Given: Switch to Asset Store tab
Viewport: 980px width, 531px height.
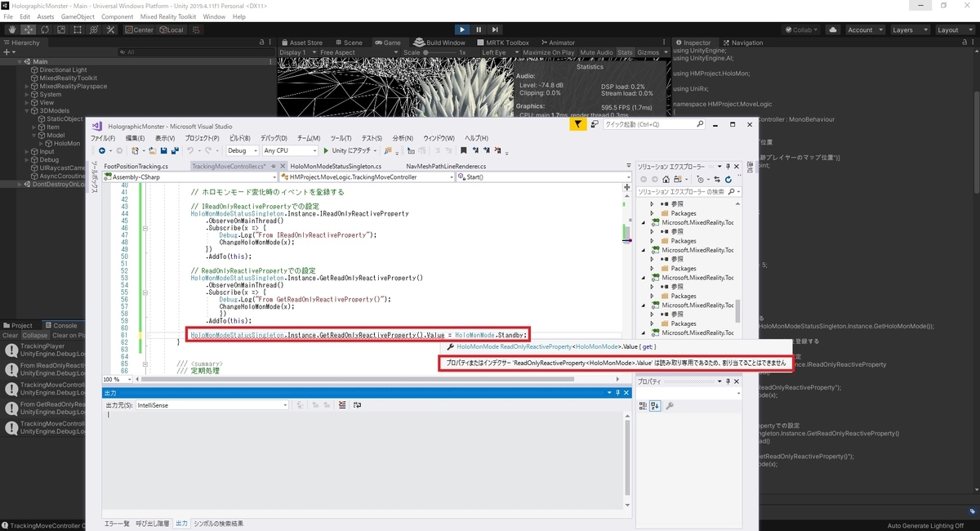Looking at the screenshot, I should (301, 42).
